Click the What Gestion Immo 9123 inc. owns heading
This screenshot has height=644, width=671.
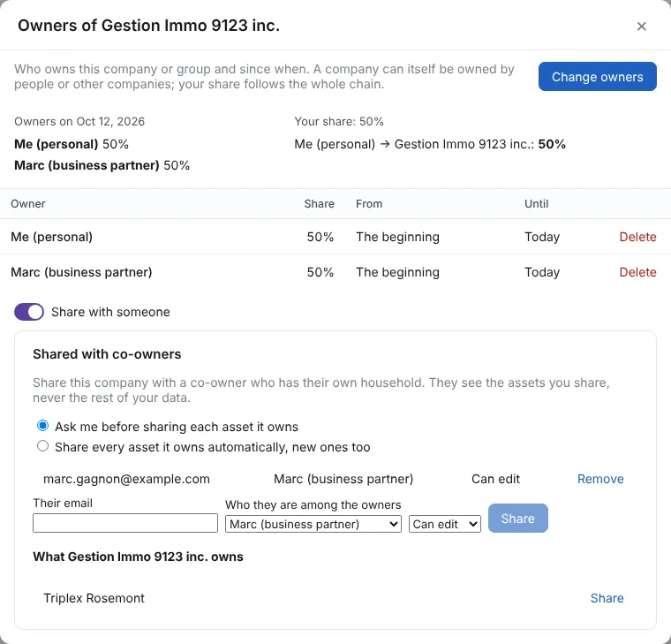point(138,557)
